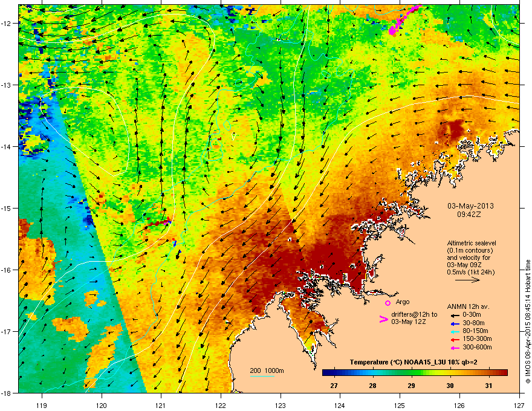This screenshot has height=411, width=532.
Task: Click the "ANMN 12h av." heading
Action: [468, 307]
